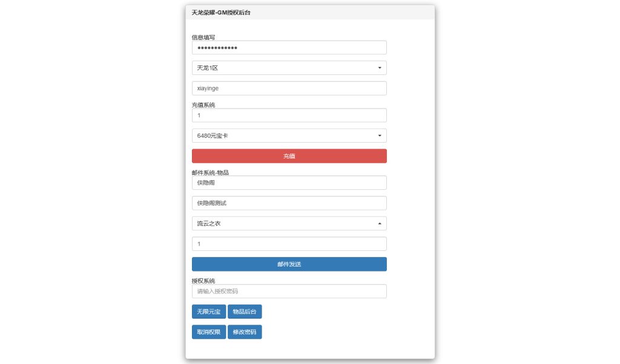Click the 侠隐阁 recipient name field

289,182
